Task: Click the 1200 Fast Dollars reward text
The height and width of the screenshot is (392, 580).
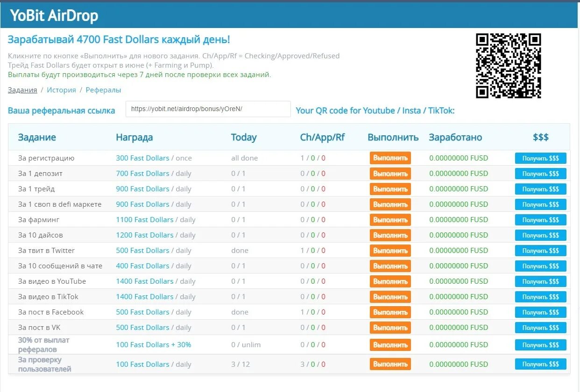Action: pyautogui.click(x=145, y=235)
